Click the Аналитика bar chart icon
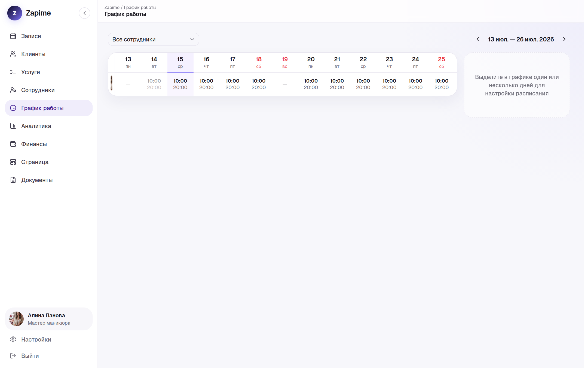The width and height of the screenshot is (588, 368). 13,126
